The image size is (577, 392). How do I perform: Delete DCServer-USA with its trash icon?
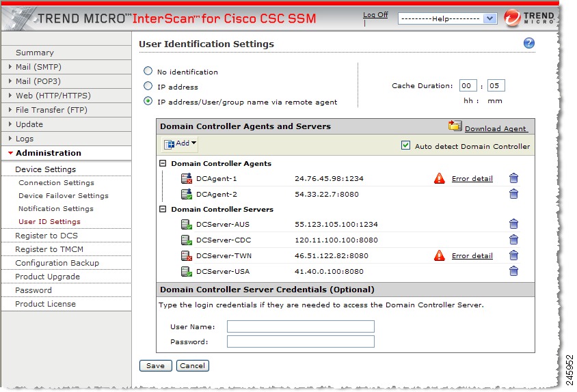coord(513,271)
